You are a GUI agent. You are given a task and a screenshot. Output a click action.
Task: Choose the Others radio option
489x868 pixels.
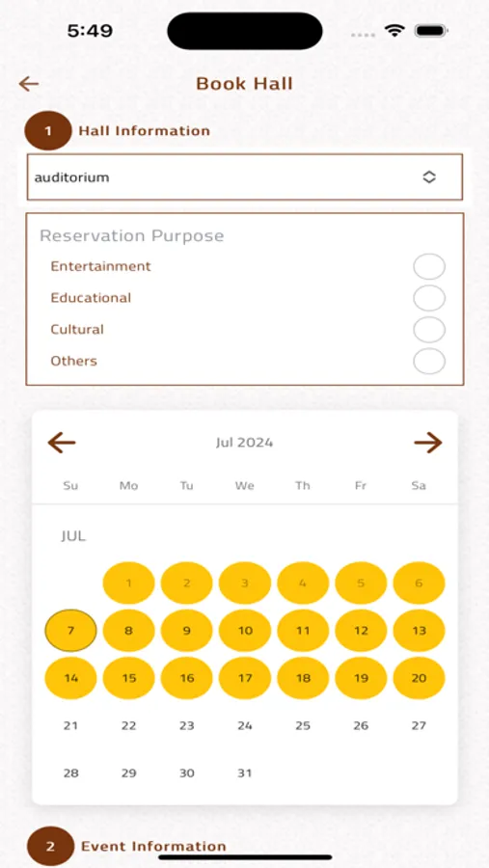[x=429, y=362]
